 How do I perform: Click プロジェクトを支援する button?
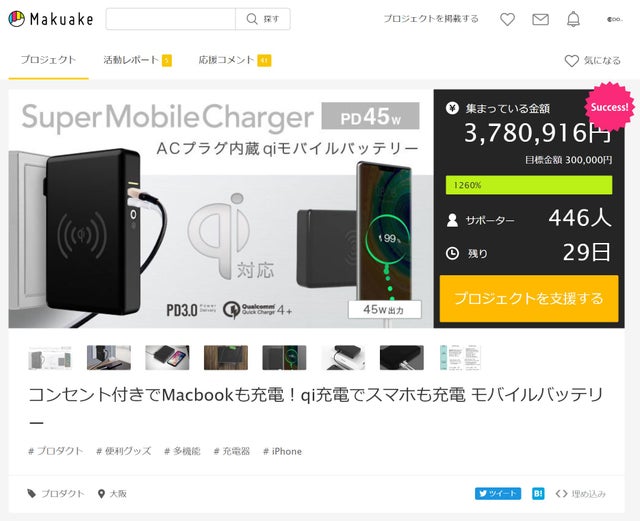529,298
